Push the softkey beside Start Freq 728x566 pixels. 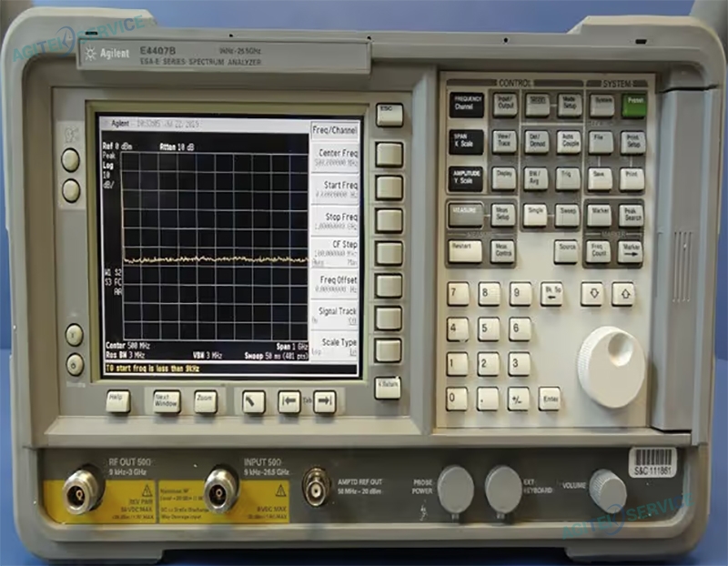389,187
